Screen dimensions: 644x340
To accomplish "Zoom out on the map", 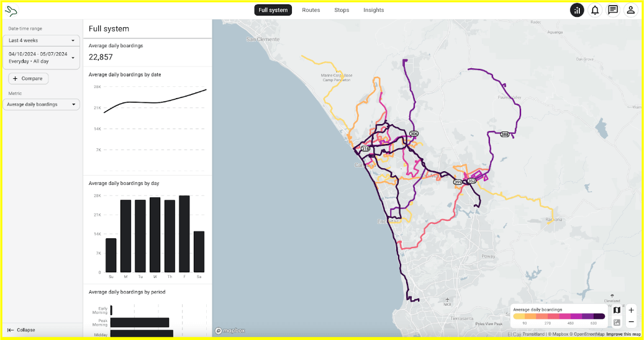I will pos(631,322).
